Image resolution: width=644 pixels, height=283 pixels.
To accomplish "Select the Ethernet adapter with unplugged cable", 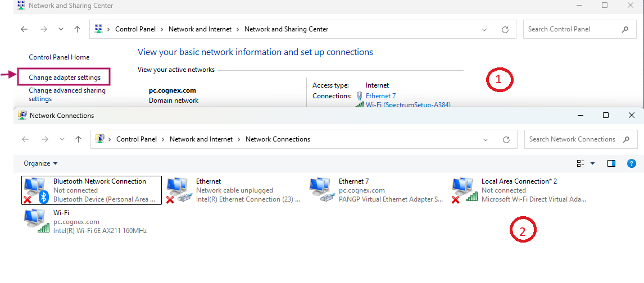I will (179, 190).
